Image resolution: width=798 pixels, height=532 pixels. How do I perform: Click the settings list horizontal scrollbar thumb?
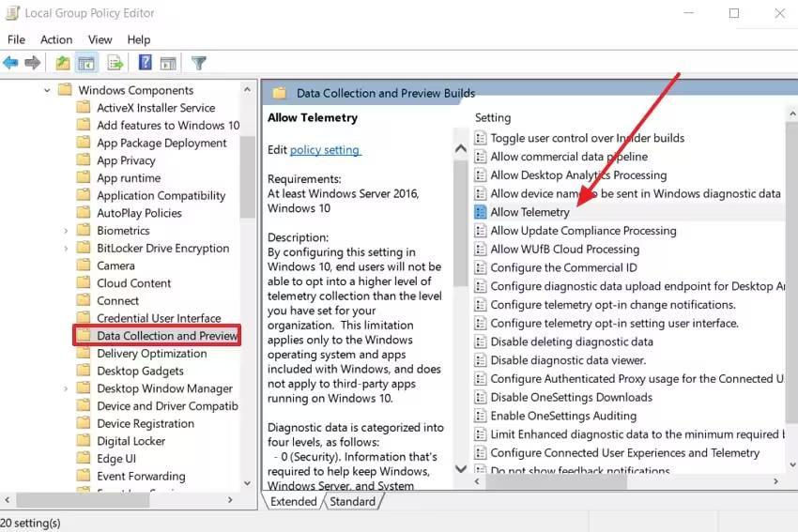click(x=555, y=481)
